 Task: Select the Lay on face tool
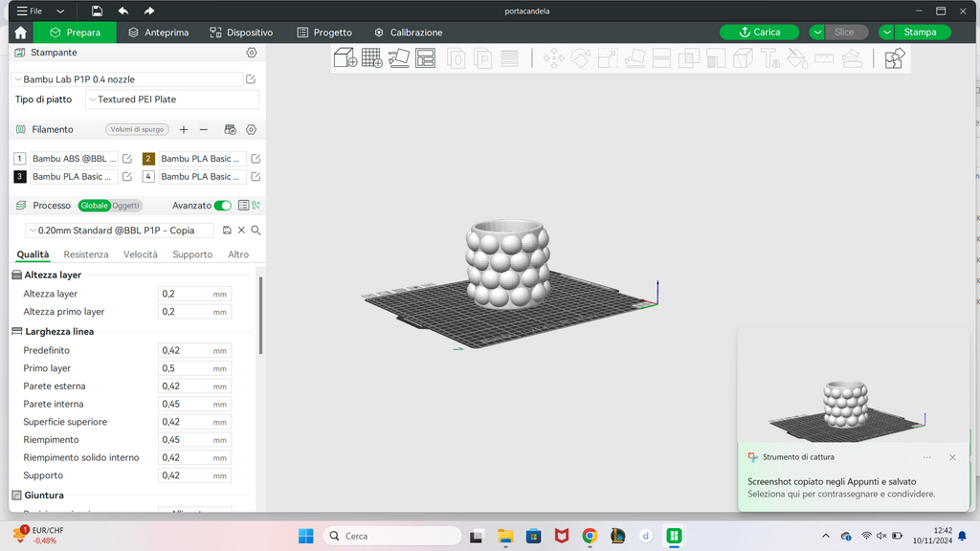pos(635,58)
